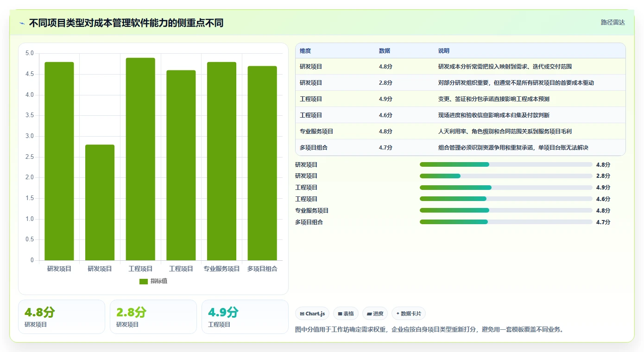
Task: Click the 4.6分 工程项目 progress bar
Action: (x=506, y=199)
